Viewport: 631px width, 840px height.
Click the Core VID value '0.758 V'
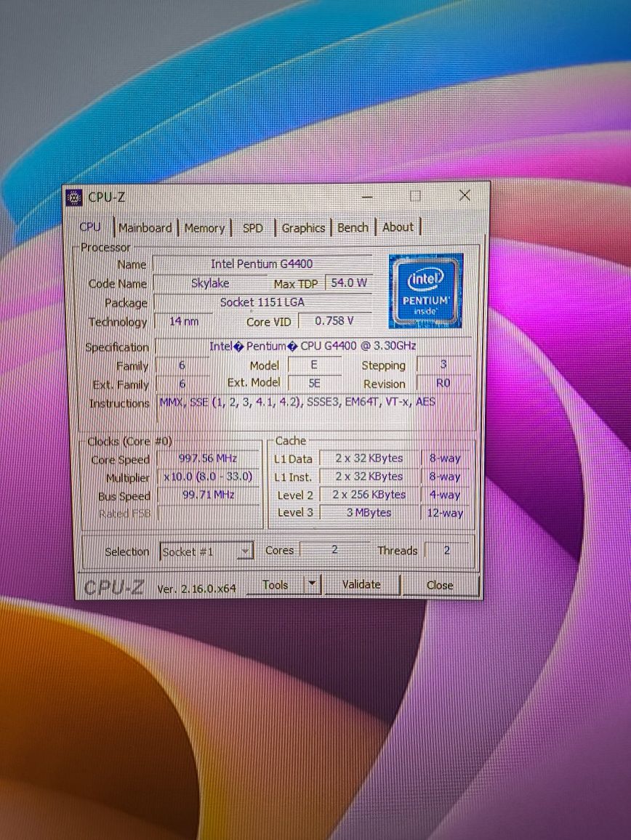click(x=334, y=321)
